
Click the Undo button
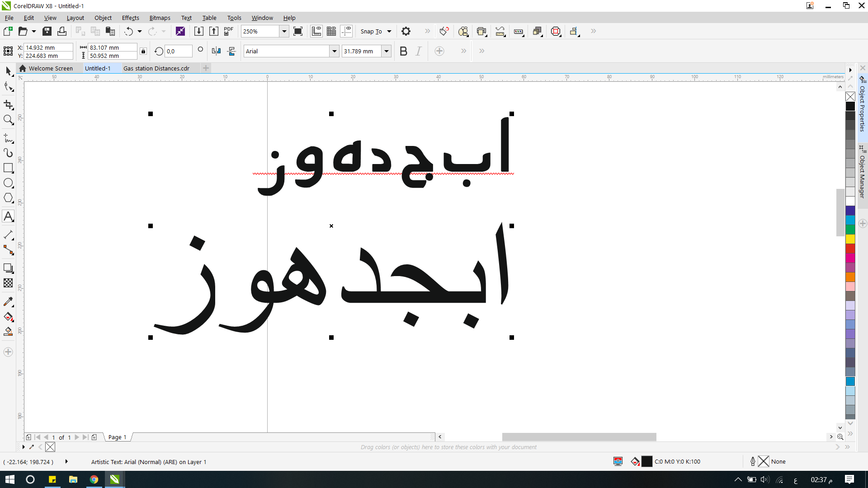[128, 31]
